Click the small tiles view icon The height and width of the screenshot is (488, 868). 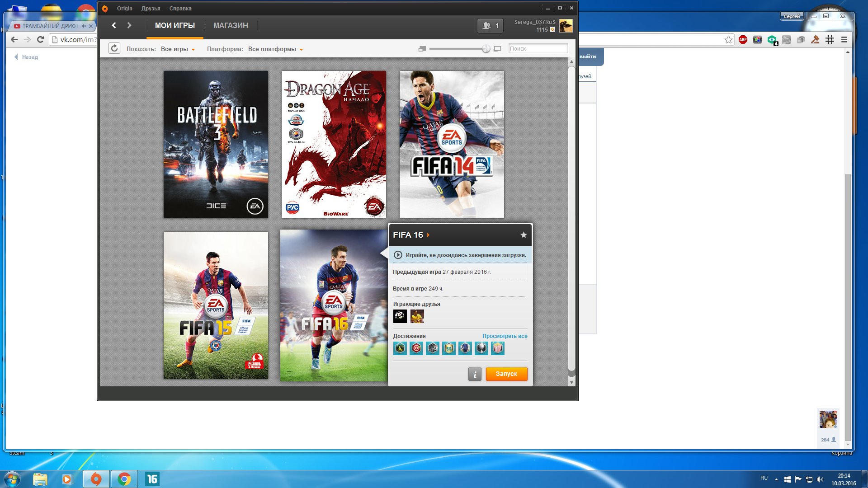click(x=422, y=49)
